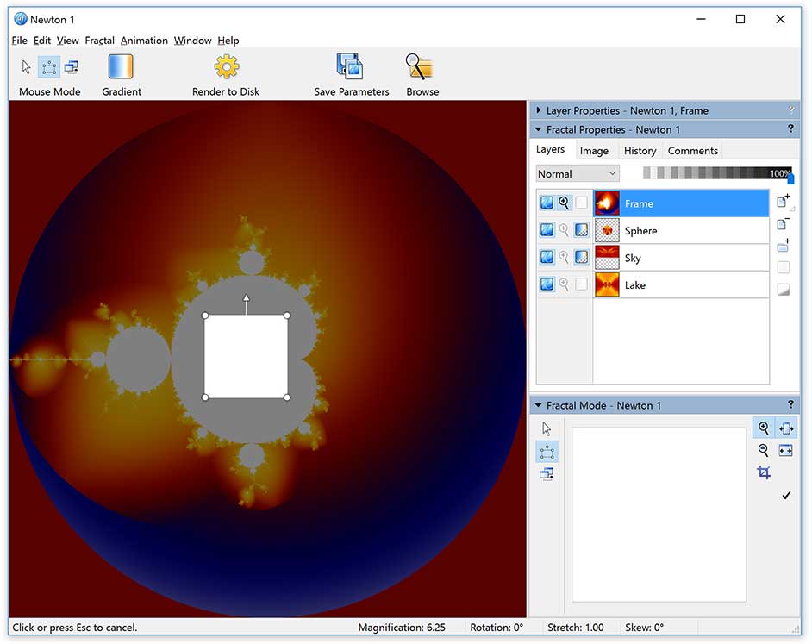The width and height of the screenshot is (812, 644).
Task: Select the zoom-box mouse mode in top toolbar
Action: [x=49, y=67]
